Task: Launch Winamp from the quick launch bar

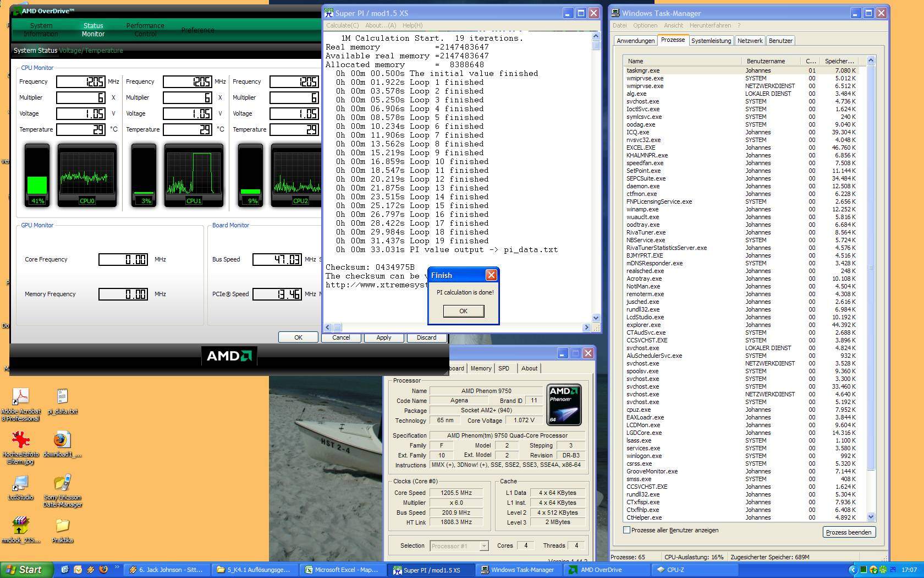Action: [x=90, y=570]
